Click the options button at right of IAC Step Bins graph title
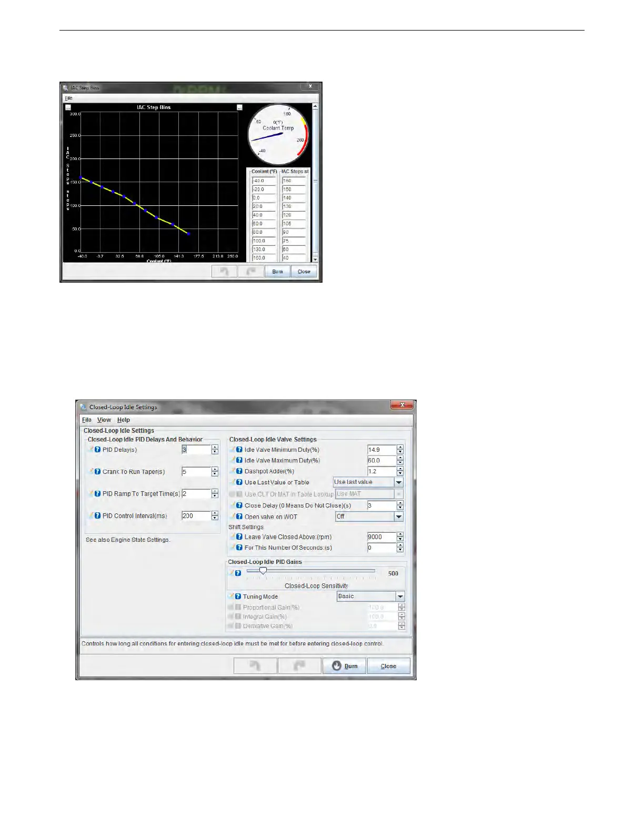The width and height of the screenshot is (644, 834). pyautogui.click(x=239, y=107)
